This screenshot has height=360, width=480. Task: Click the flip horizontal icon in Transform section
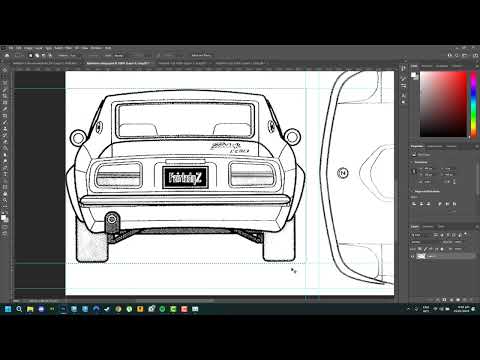pyautogui.click(x=448, y=182)
